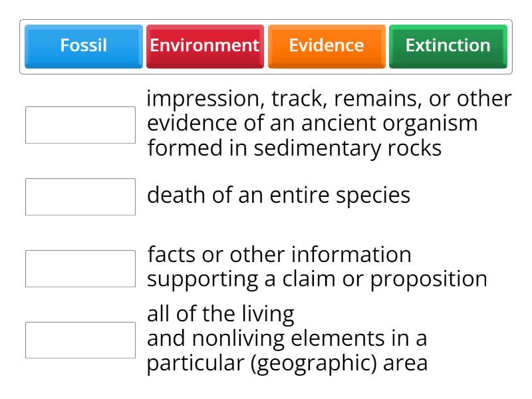Image resolution: width=532 pixels, height=399 pixels.
Task: Pick the Evidence answer tile
Action: [326, 46]
